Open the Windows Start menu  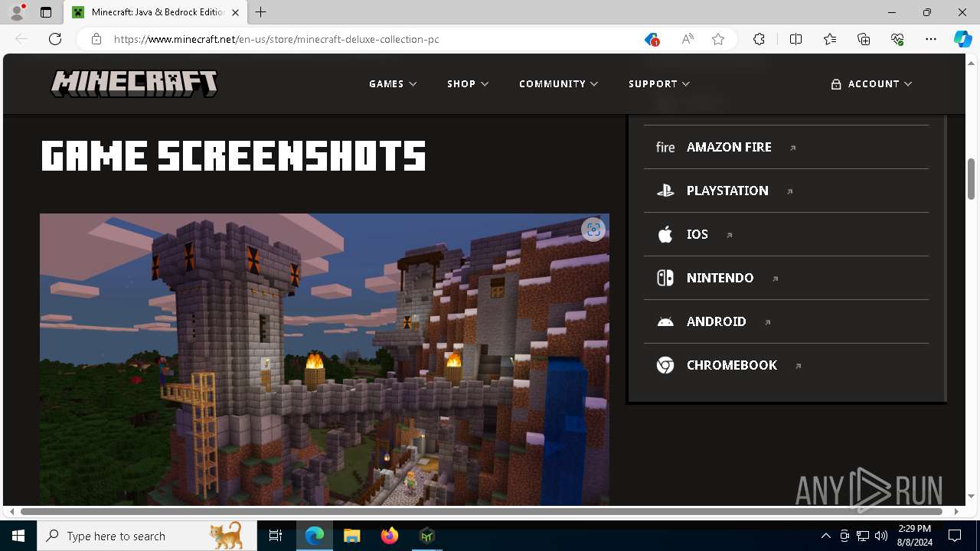(18, 536)
